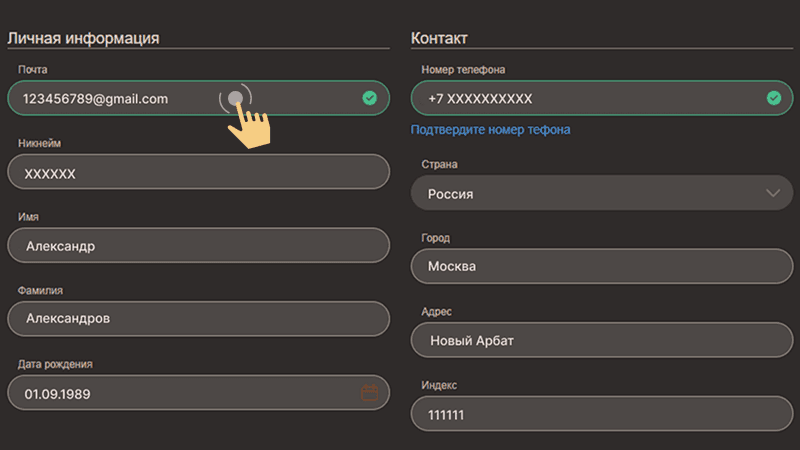Click the Почта field label
The width and height of the screenshot is (800, 450).
click(x=33, y=69)
